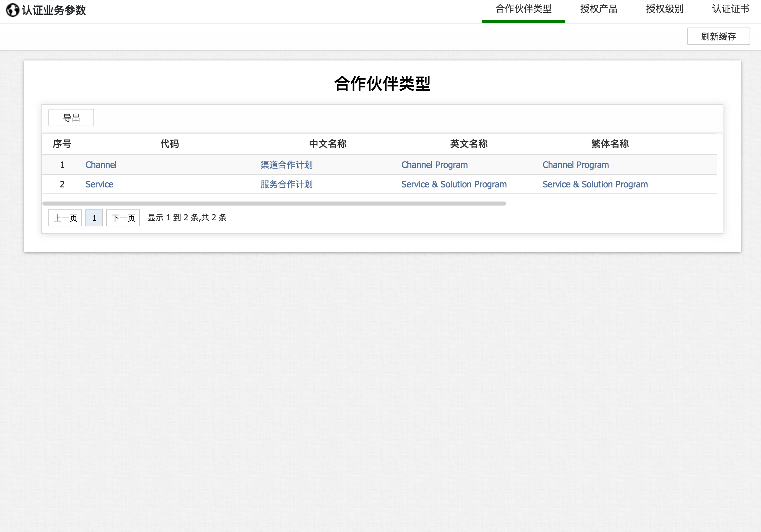Go to next page 下一页
Screen dimensions: 761x532
(x=123, y=218)
